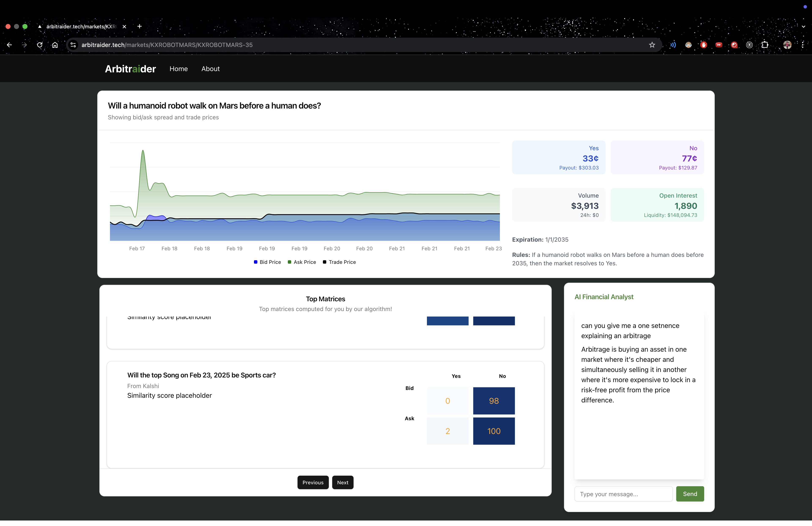Open the Chrome three-dot menu
This screenshot has height=526, width=812.
802,45
